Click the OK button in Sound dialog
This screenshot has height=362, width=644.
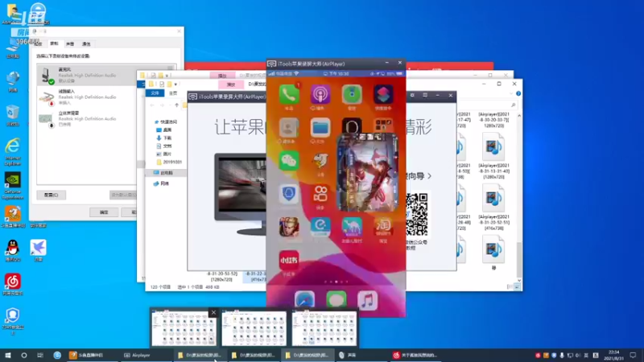point(104,212)
